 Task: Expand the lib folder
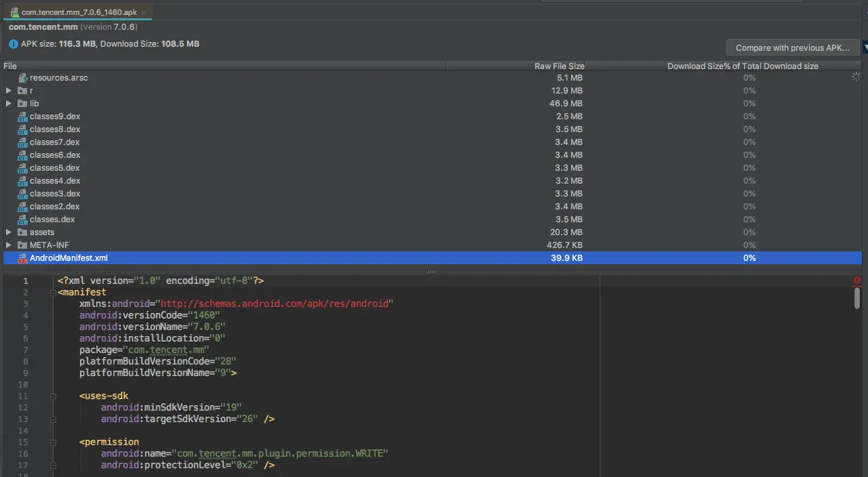[8, 104]
